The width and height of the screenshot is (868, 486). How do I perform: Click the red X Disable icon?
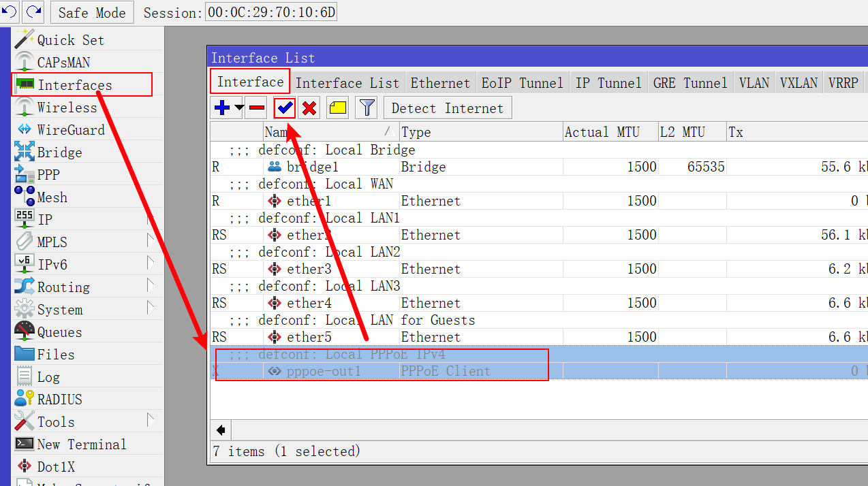click(309, 108)
